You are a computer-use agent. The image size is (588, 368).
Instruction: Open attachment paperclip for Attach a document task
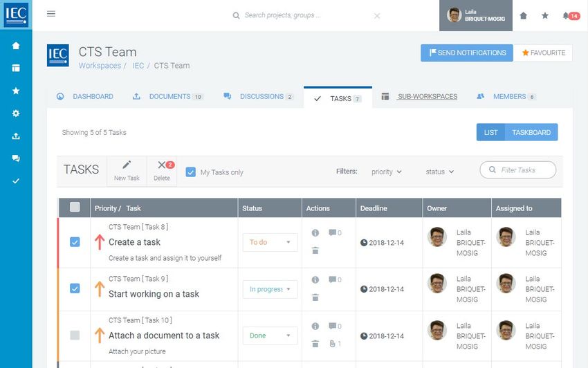(335, 344)
